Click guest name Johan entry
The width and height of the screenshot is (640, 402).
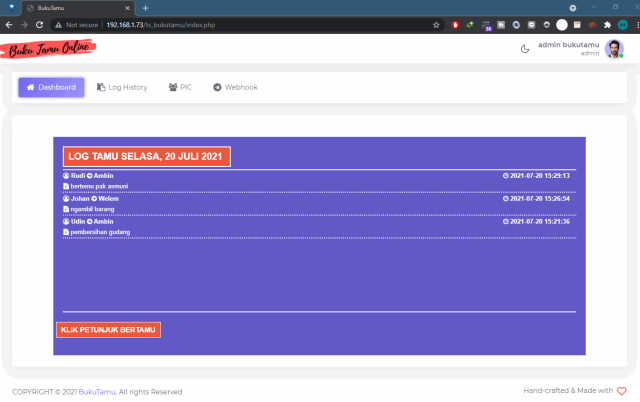click(x=80, y=199)
